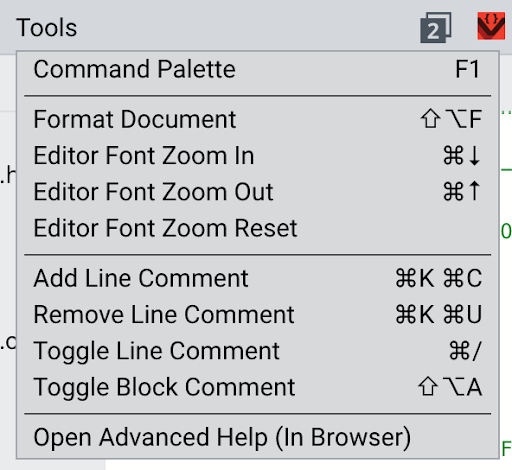Viewport: 512px width, 470px height.
Task: Select Editor Font Zoom In
Action: tap(257, 156)
